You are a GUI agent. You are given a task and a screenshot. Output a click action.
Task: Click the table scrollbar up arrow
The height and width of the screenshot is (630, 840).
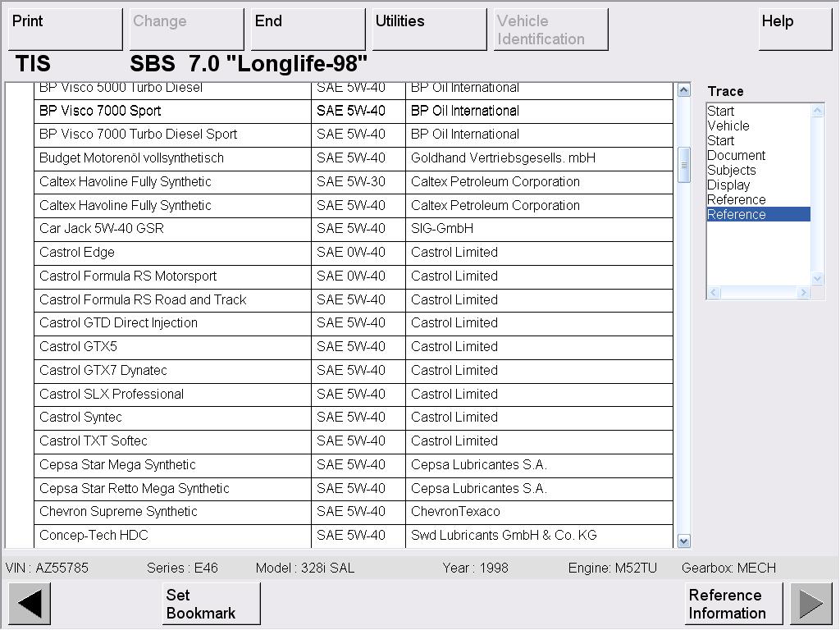pyautogui.click(x=683, y=90)
